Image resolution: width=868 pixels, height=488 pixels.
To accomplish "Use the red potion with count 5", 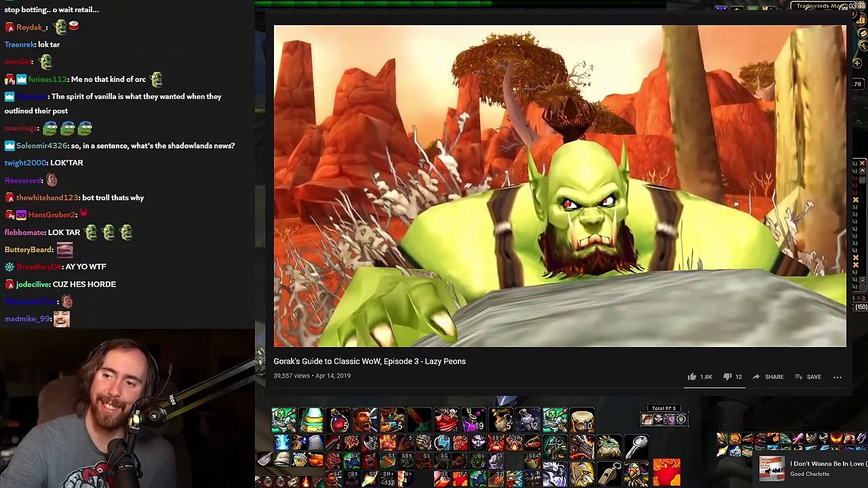I will click(338, 420).
